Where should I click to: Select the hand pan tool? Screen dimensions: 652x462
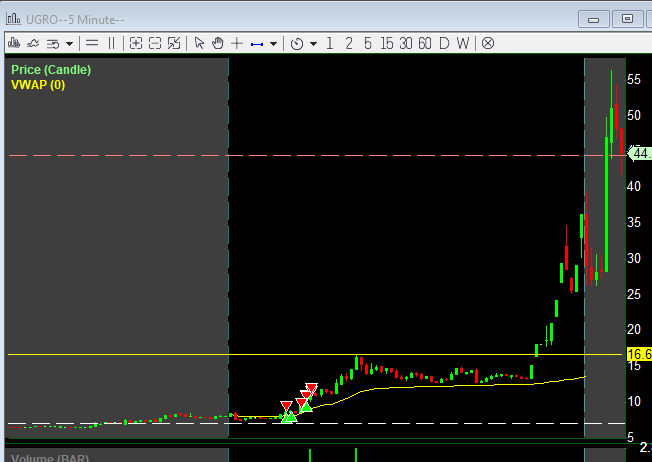[217, 43]
